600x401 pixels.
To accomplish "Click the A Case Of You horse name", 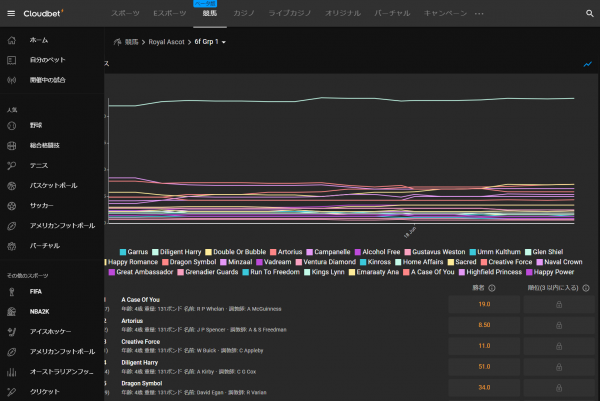I will click(140, 300).
